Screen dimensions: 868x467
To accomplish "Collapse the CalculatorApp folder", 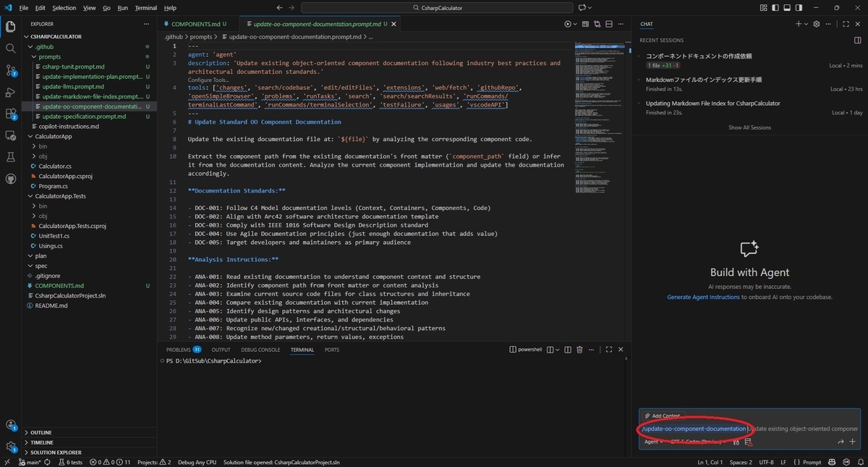I will coord(53,136).
